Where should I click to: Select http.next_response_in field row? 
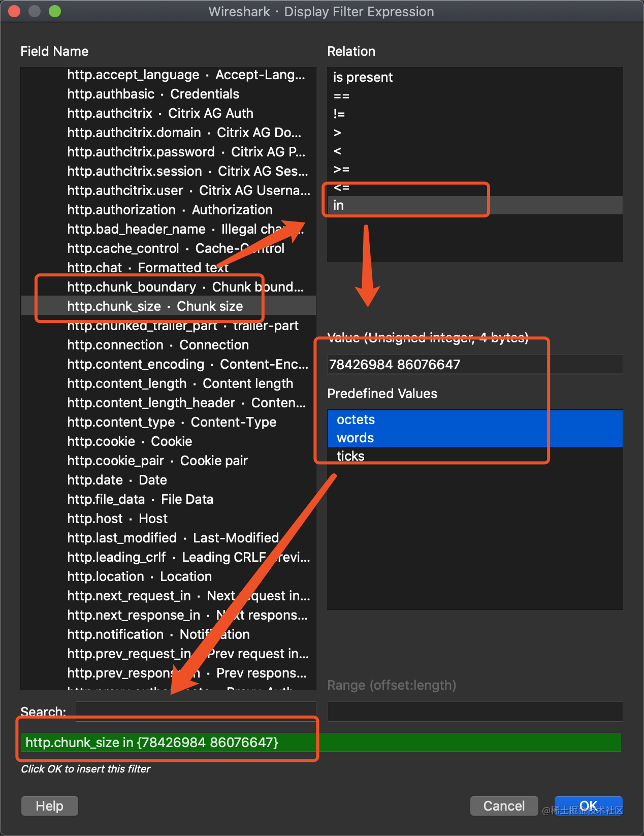pyautogui.click(x=168, y=615)
